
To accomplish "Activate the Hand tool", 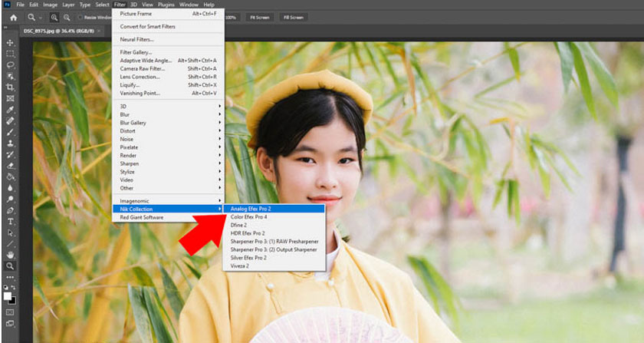I will (x=10, y=254).
